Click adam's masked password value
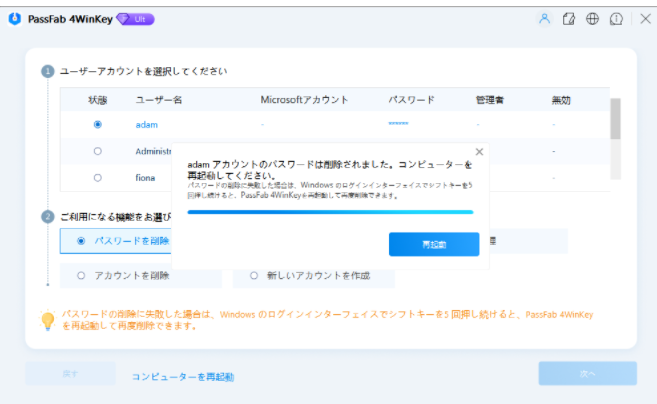Image resolution: width=657 pixels, height=404 pixels. point(398,124)
